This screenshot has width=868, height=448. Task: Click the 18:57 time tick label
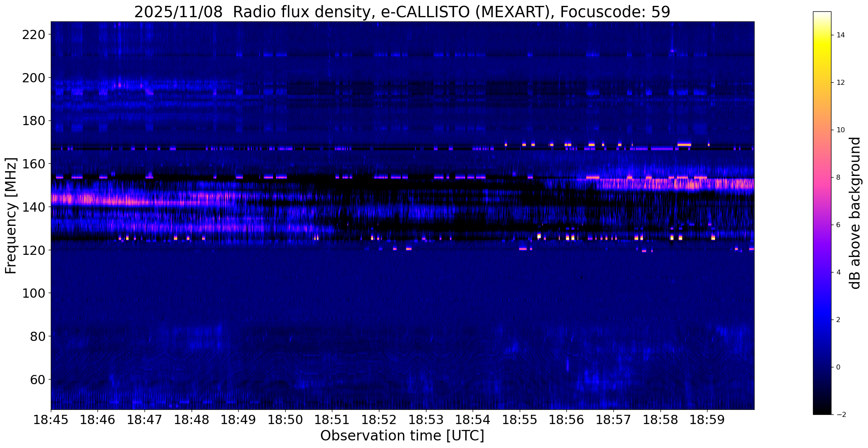[x=613, y=420]
